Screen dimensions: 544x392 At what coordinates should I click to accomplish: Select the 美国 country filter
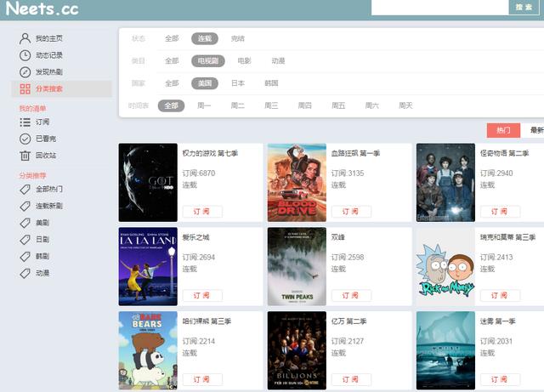pos(205,83)
